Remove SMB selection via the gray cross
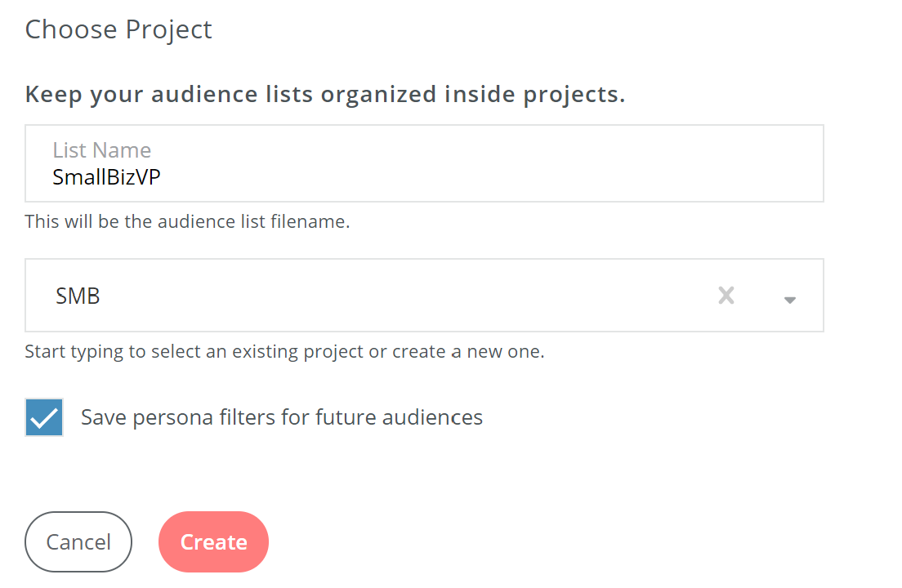 pyautogui.click(x=726, y=296)
